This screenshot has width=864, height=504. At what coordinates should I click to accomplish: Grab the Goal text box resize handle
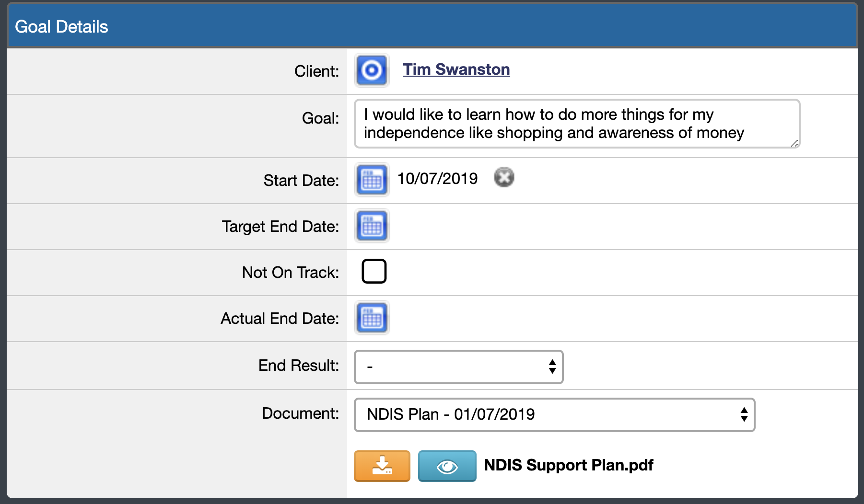pyautogui.click(x=794, y=143)
